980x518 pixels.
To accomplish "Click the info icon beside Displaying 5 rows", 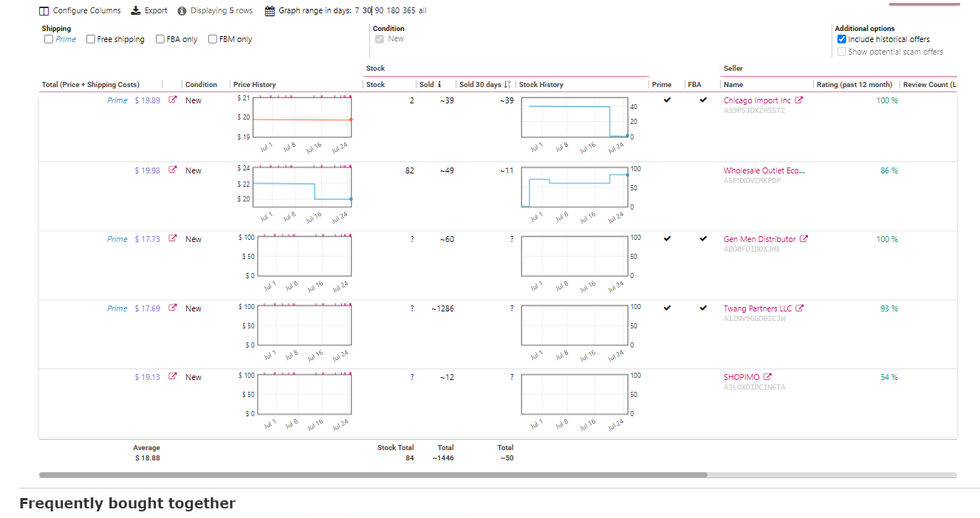I will (x=182, y=11).
